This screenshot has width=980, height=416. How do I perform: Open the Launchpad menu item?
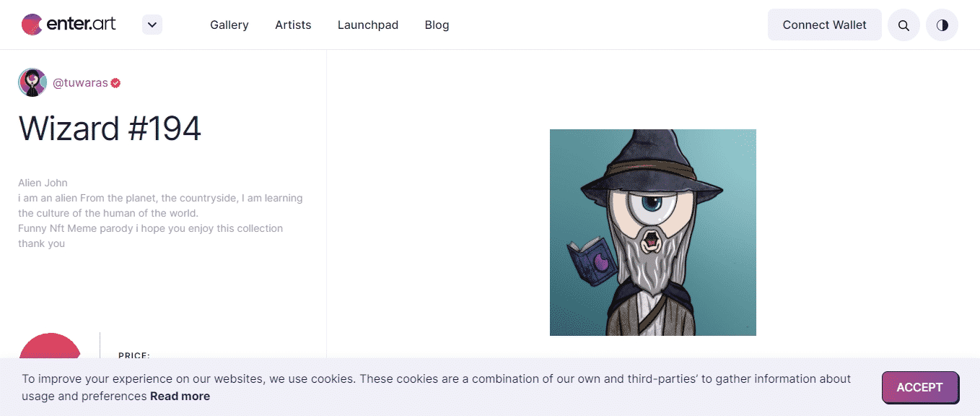click(368, 25)
